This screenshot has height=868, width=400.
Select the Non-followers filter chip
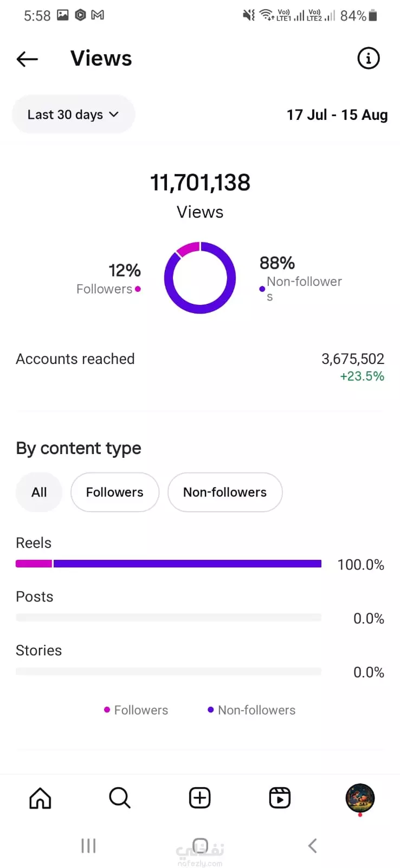[x=225, y=492]
